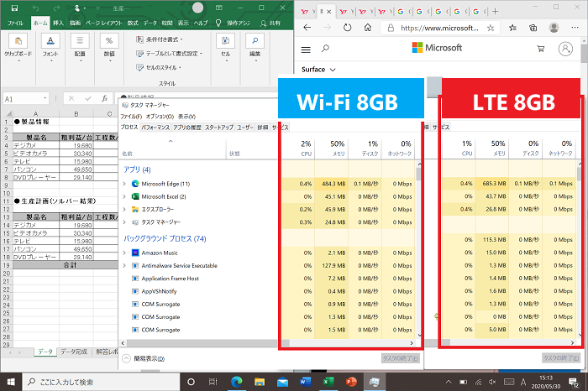Expand the Amazon Music process row

pos(124,253)
